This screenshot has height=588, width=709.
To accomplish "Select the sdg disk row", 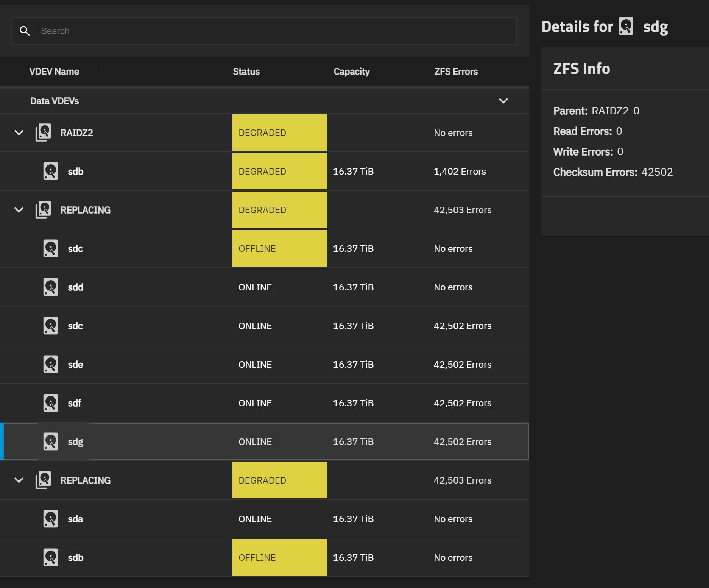I will 265,441.
